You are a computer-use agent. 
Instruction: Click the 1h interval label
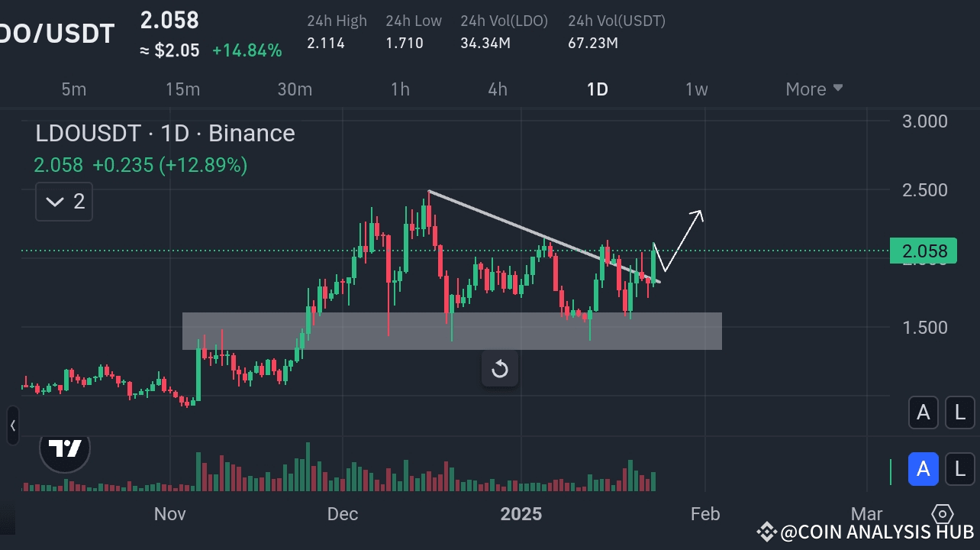[x=400, y=89]
